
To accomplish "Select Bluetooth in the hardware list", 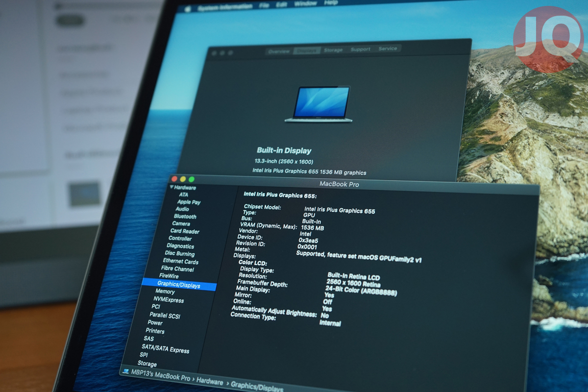I will coord(185,217).
